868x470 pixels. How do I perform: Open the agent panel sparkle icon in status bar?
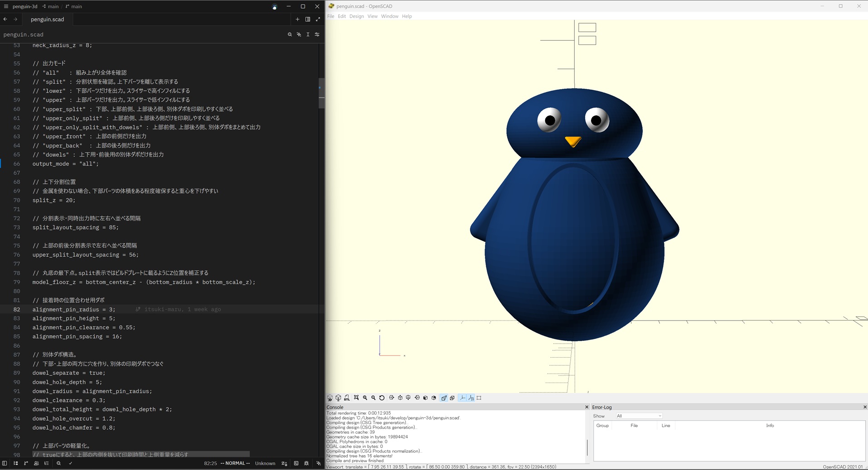319,463
